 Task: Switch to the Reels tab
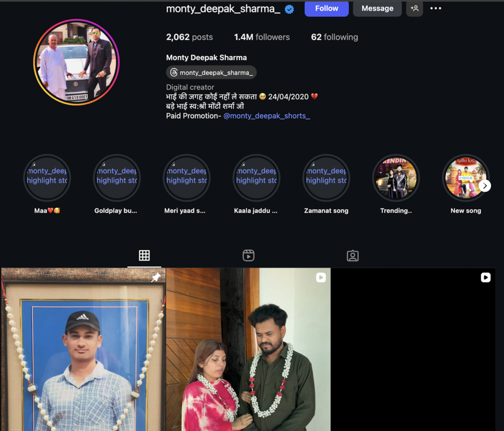tap(249, 255)
